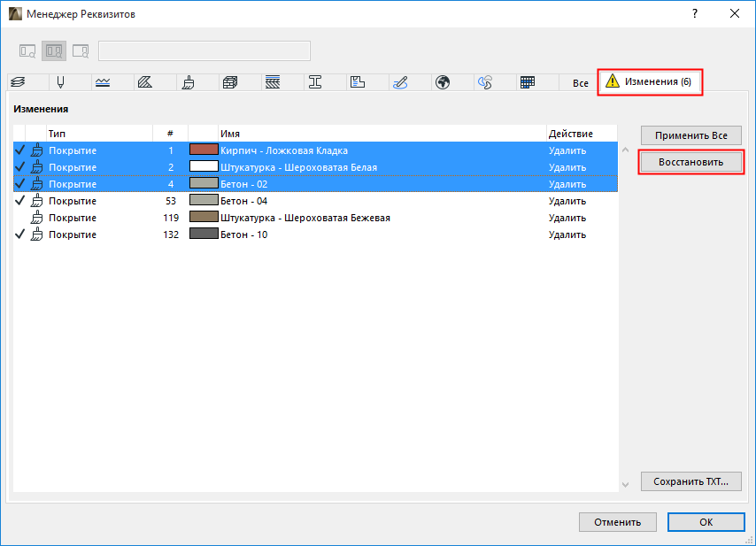Screen dimensions: 756x546
Task: Select row named Бетон - 04
Action: pos(315,201)
